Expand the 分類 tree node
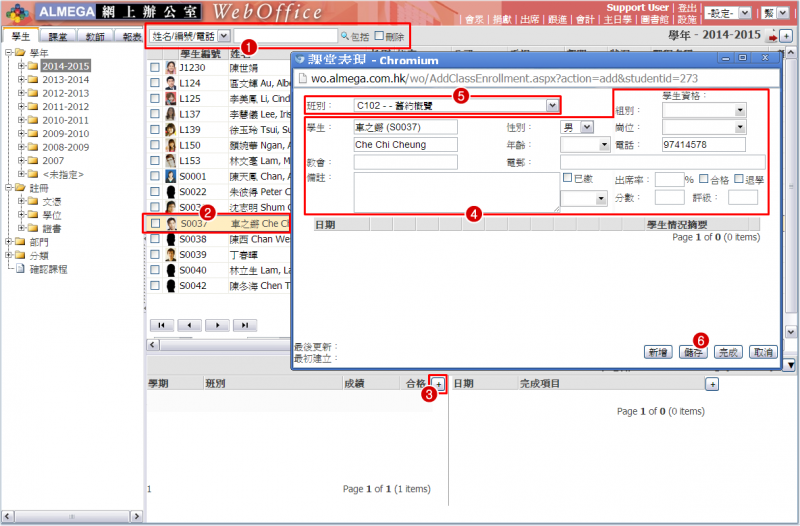Viewport: 800px width, 526px height. point(9,255)
